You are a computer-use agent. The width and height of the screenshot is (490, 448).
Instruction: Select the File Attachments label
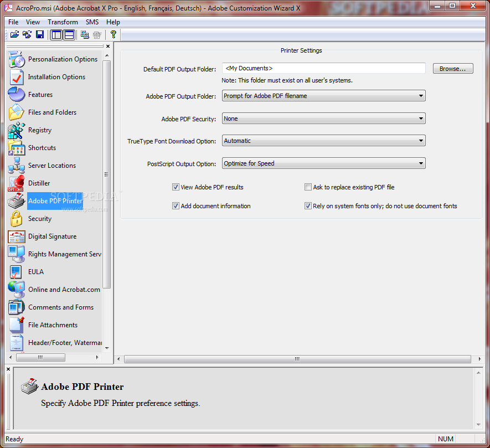pyautogui.click(x=53, y=325)
